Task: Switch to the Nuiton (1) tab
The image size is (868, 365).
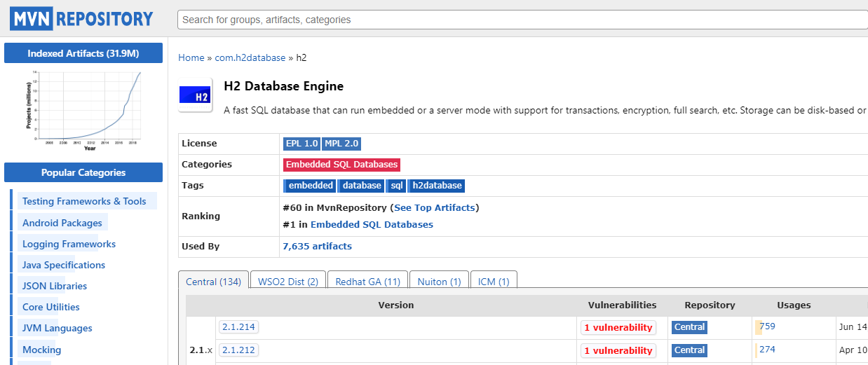Action: [439, 282]
